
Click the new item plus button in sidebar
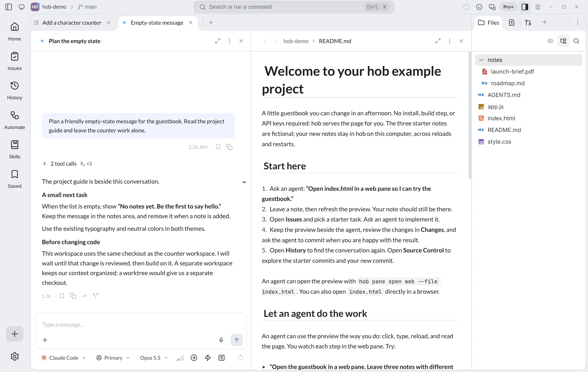click(15, 334)
